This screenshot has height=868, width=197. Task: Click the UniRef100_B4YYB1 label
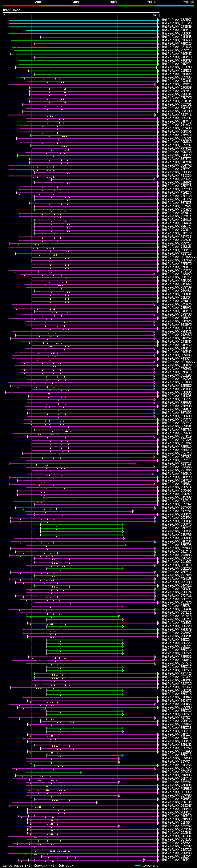[177, 511]
